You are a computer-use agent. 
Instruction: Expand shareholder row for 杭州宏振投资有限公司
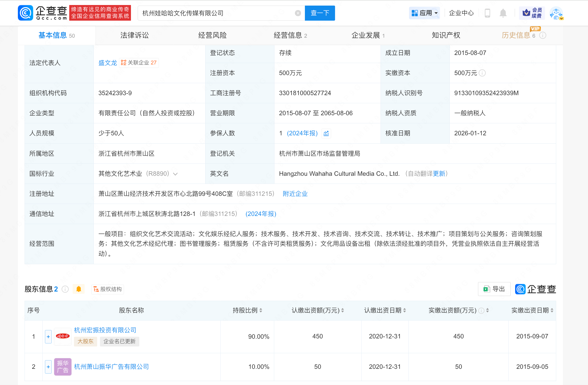click(48, 337)
